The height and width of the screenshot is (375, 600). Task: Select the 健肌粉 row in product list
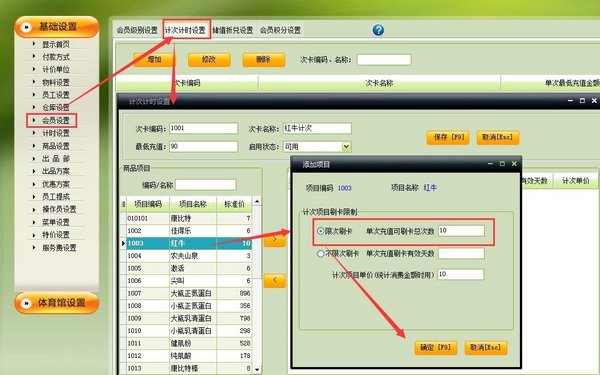[x=189, y=343]
